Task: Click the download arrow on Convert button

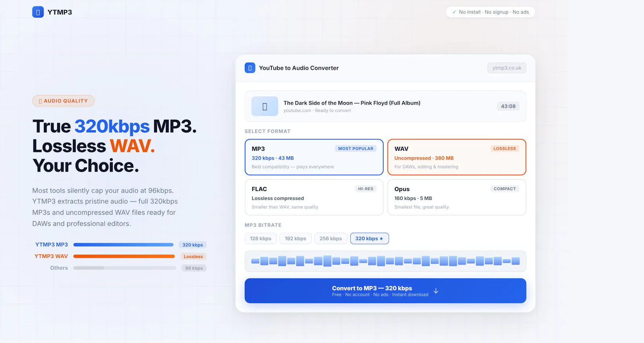Action: pos(436,291)
